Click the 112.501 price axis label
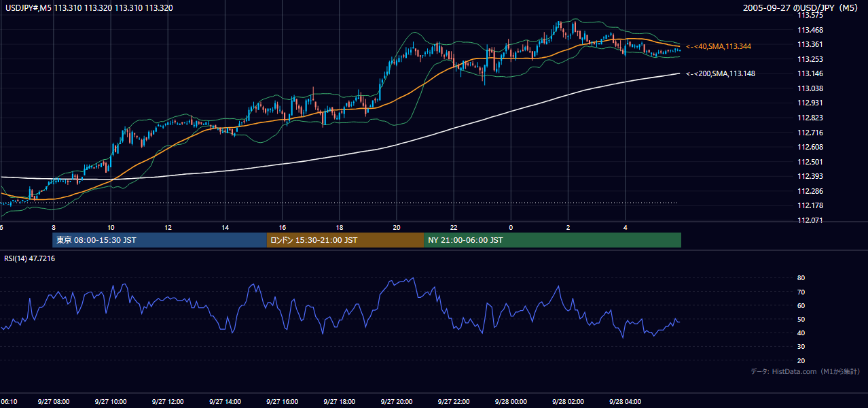This screenshot has height=408, width=868. pos(810,162)
